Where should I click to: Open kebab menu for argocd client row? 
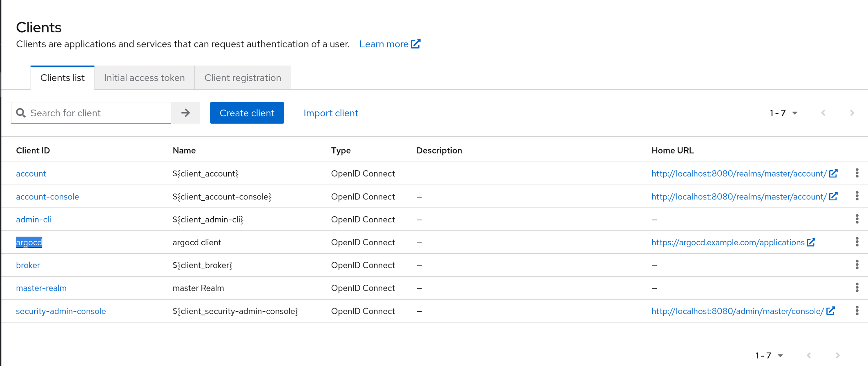point(857,242)
